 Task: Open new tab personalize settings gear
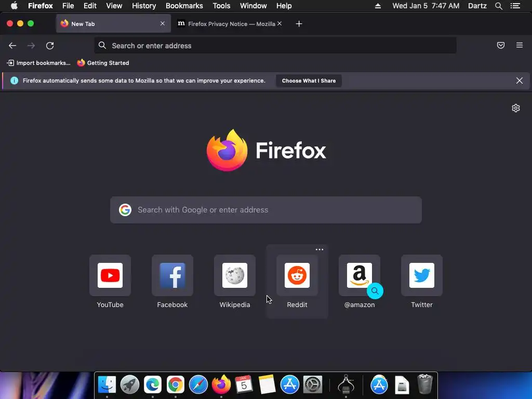click(x=516, y=108)
